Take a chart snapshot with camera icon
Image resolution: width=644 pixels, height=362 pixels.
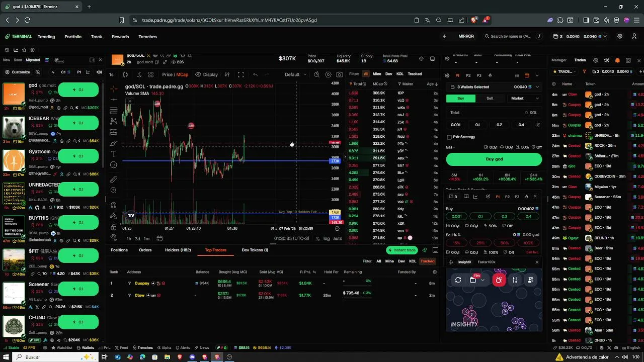pyautogui.click(x=340, y=74)
